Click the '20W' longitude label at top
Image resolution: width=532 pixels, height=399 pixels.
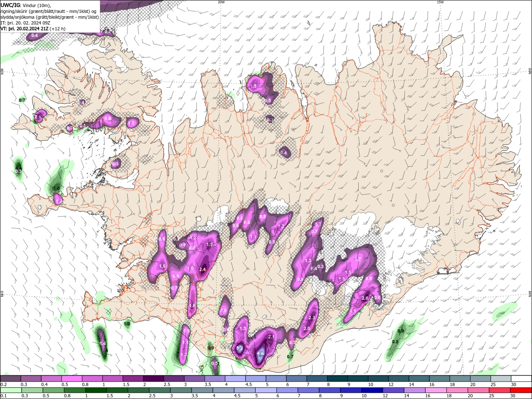(221, 2)
